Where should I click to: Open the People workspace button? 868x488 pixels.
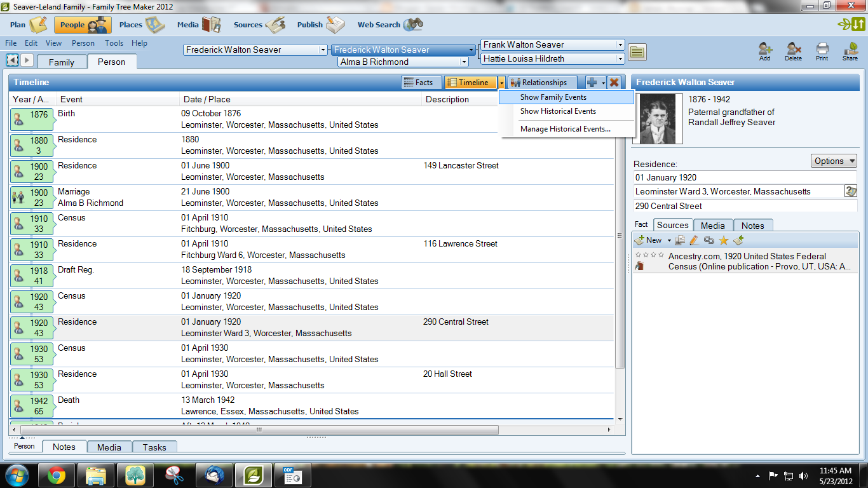coord(83,25)
